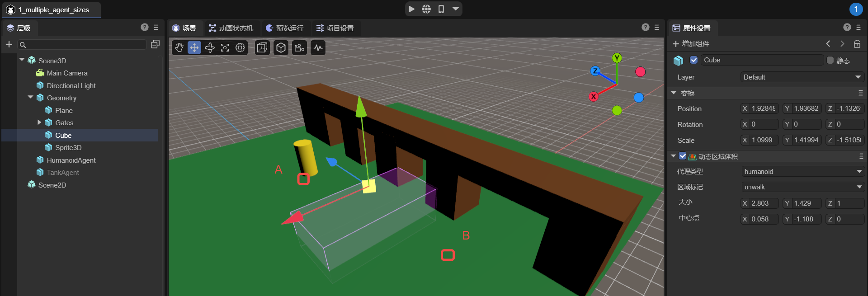Click the add component button
The width and height of the screenshot is (868, 296).
coord(691,44)
